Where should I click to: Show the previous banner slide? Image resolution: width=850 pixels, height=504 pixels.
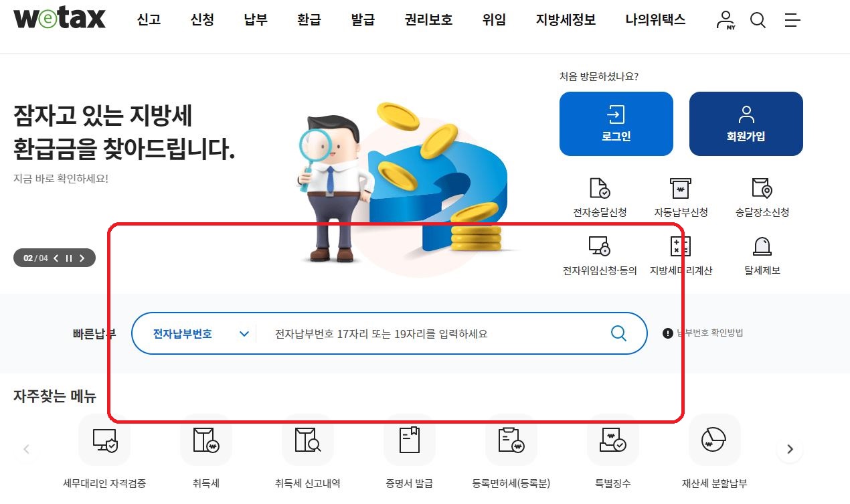[56, 258]
